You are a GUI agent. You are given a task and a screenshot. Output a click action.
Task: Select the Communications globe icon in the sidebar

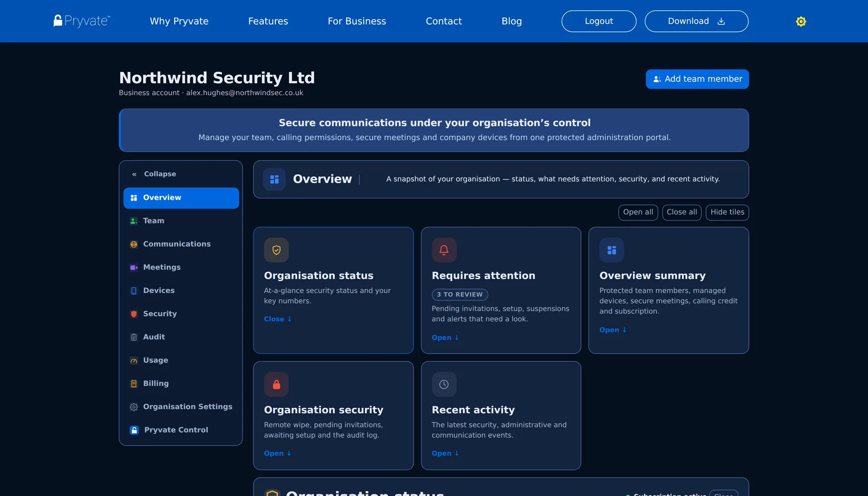point(134,244)
